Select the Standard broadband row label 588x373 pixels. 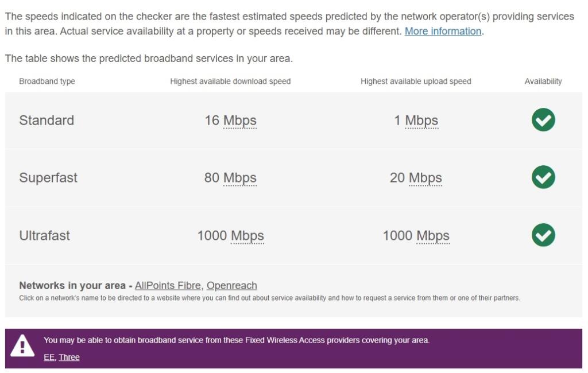[x=47, y=121]
